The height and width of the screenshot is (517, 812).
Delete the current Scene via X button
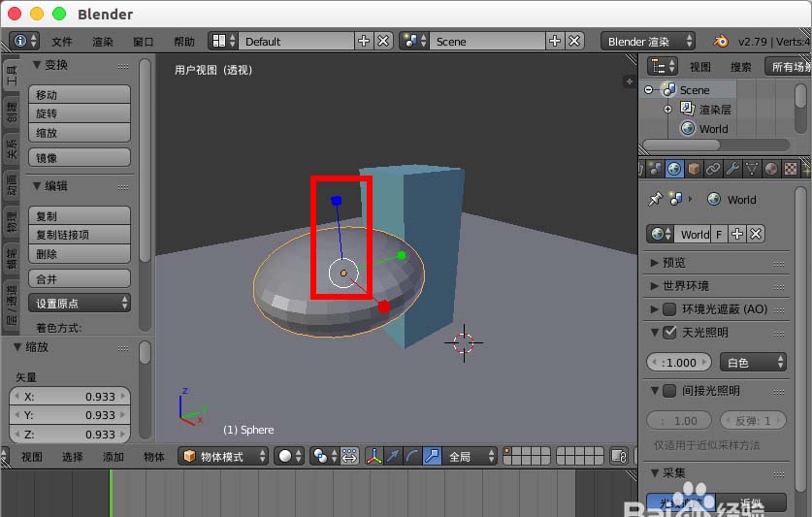574,41
